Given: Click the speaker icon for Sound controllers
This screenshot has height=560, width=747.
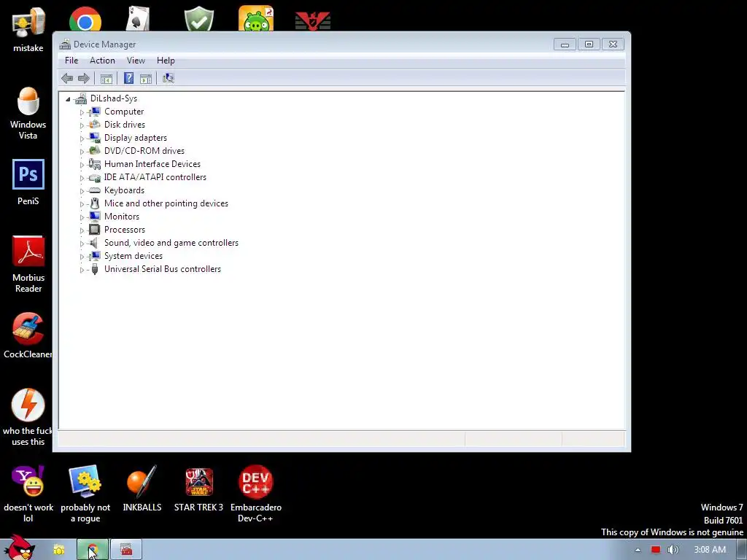Looking at the screenshot, I should [94, 243].
